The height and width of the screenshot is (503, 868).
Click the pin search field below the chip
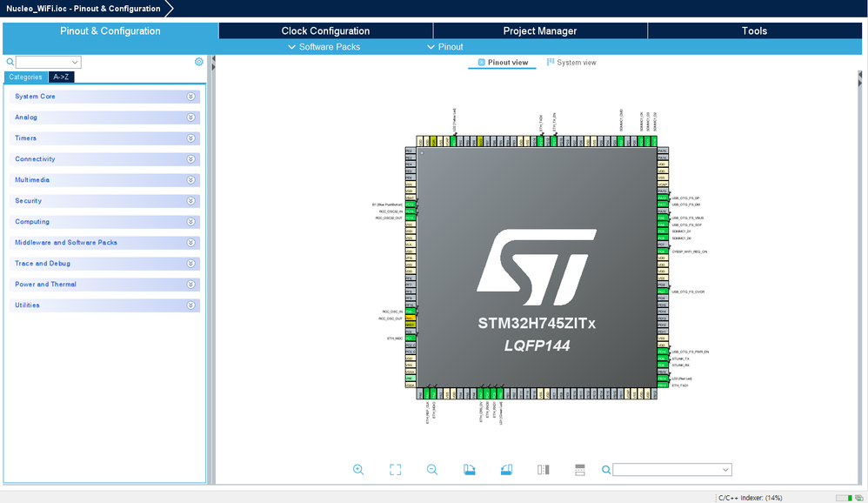667,470
